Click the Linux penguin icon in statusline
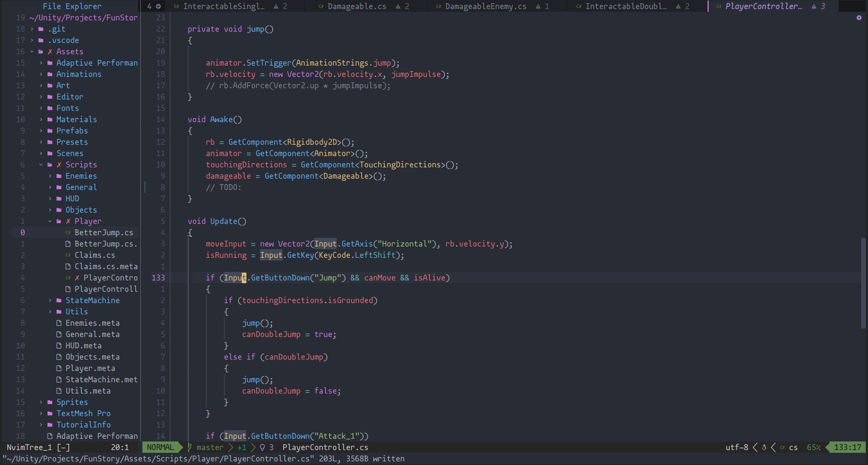Image resolution: width=868 pixels, height=465 pixels. (764, 447)
